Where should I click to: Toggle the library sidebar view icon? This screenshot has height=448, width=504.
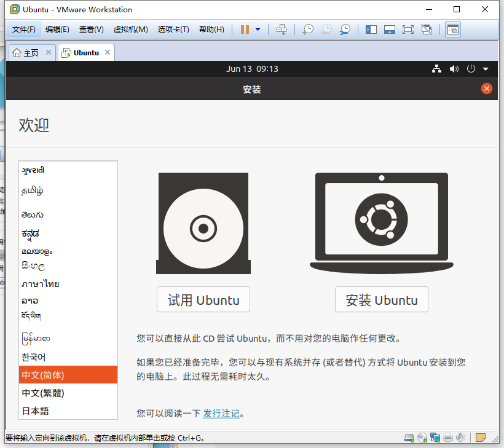[x=371, y=29]
